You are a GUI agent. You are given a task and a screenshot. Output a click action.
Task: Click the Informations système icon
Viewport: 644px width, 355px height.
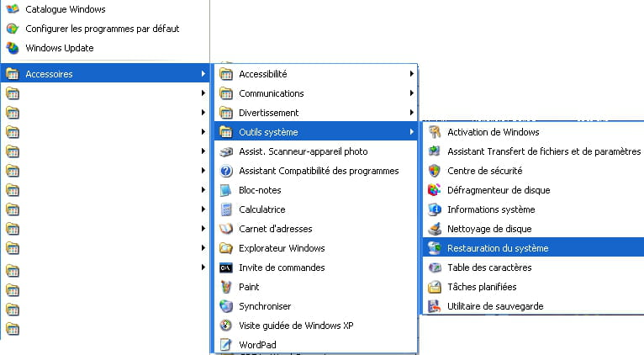[x=435, y=209]
